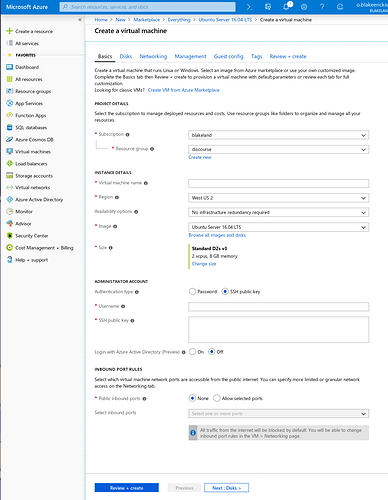This screenshot has width=388, height=500.
Task: Click the Help + support icon
Action: 10,260
